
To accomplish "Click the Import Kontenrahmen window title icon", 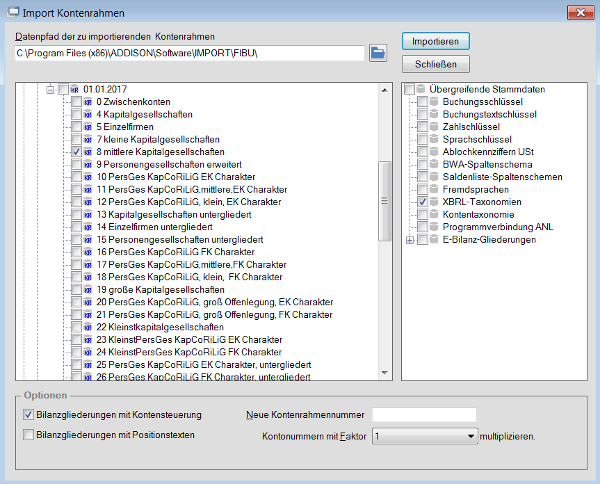I will [x=13, y=12].
